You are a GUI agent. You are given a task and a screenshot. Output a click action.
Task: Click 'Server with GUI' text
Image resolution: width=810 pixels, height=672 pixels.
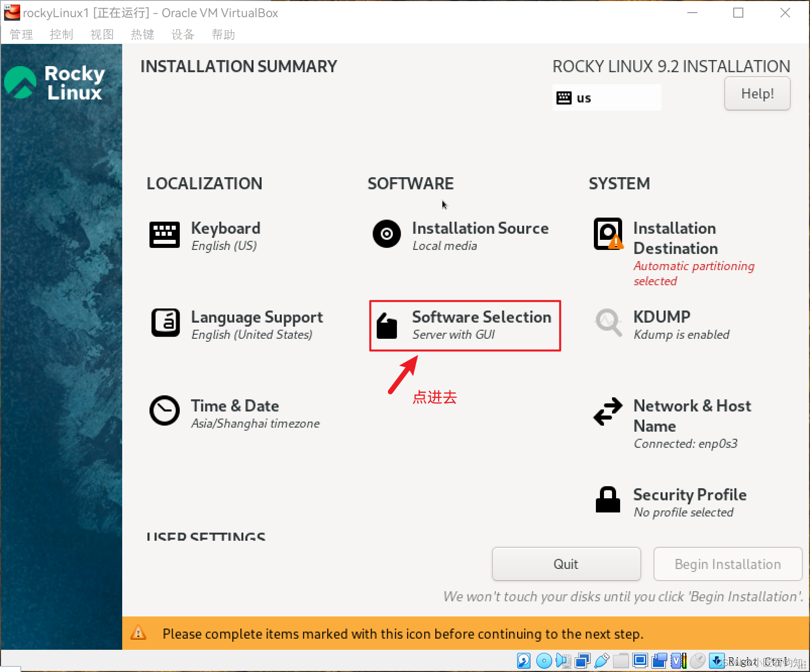[x=453, y=335]
